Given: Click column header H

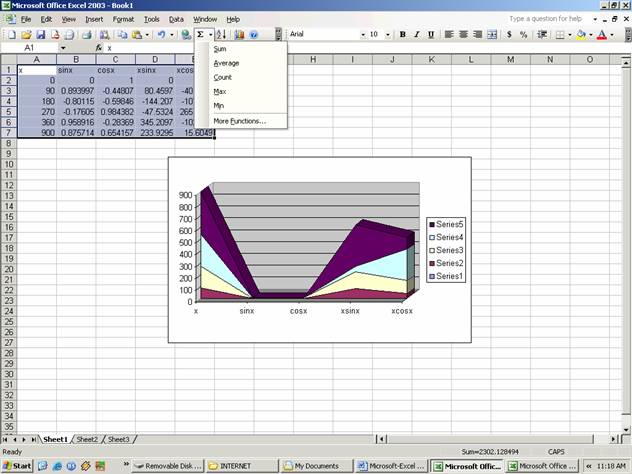Looking at the screenshot, I should pos(313,59).
